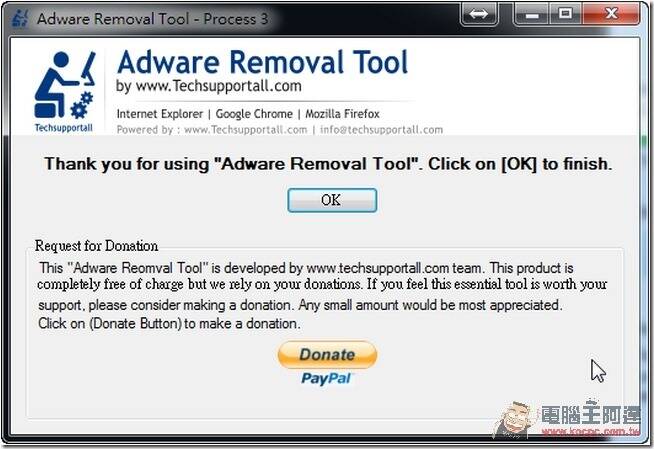This screenshot has width=654, height=449.
Task: Click the Mozilla Firefox label
Action: (x=342, y=114)
